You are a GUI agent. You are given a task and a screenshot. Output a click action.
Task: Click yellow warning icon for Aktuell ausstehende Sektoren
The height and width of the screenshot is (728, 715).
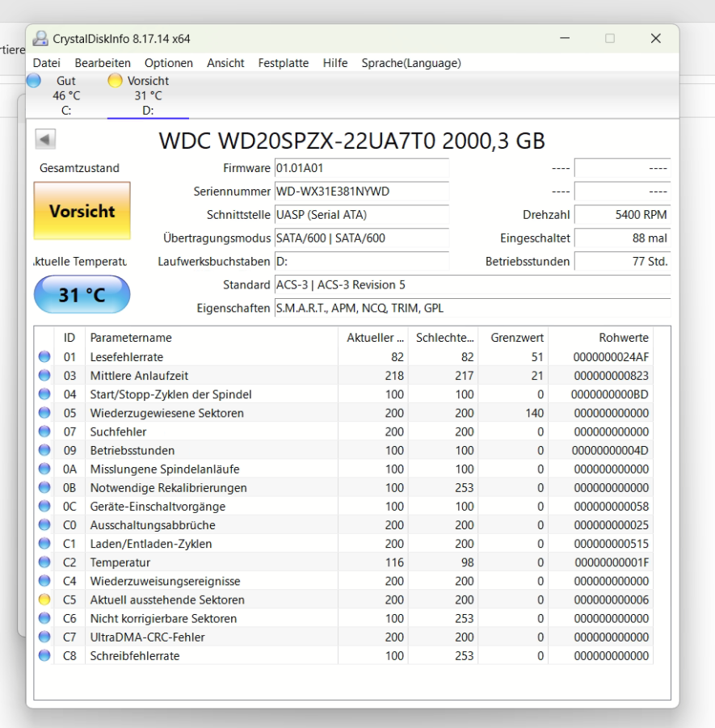tap(44, 600)
